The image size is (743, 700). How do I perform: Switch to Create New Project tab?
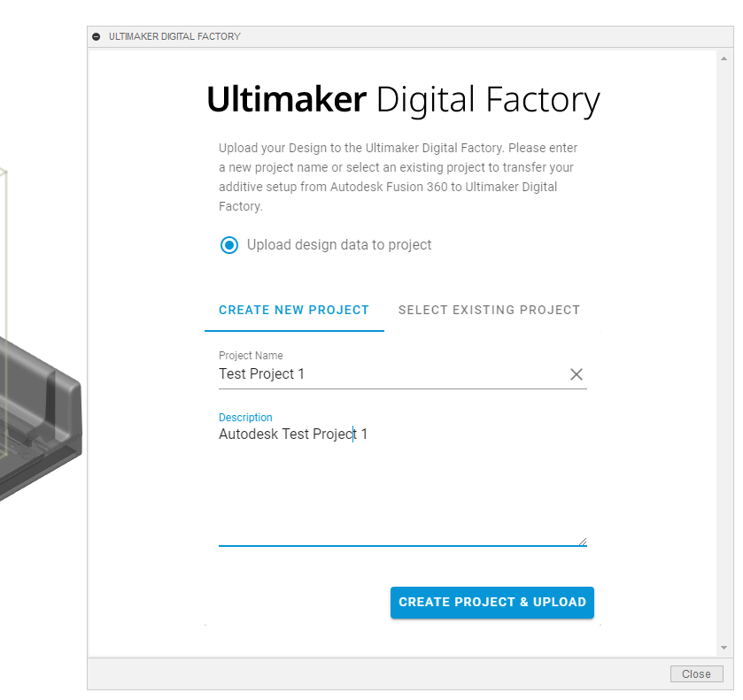coord(294,311)
